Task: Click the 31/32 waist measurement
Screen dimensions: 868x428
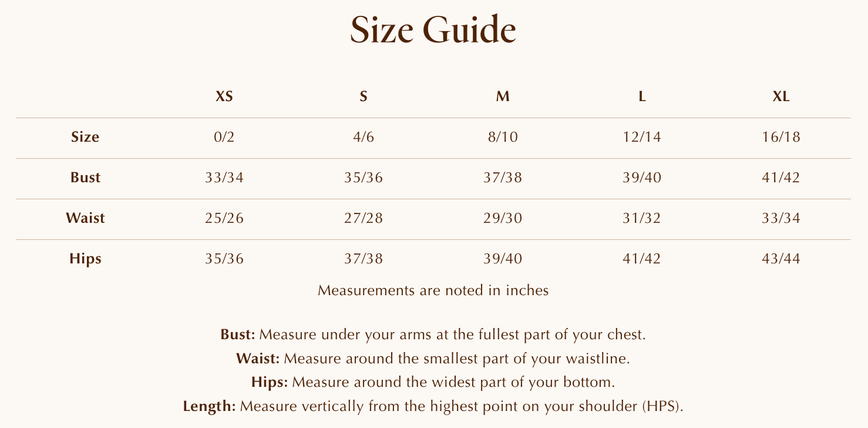Action: (x=642, y=218)
